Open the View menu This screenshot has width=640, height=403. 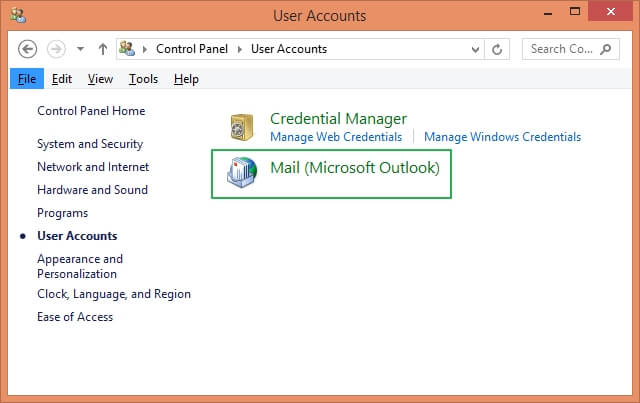point(100,79)
